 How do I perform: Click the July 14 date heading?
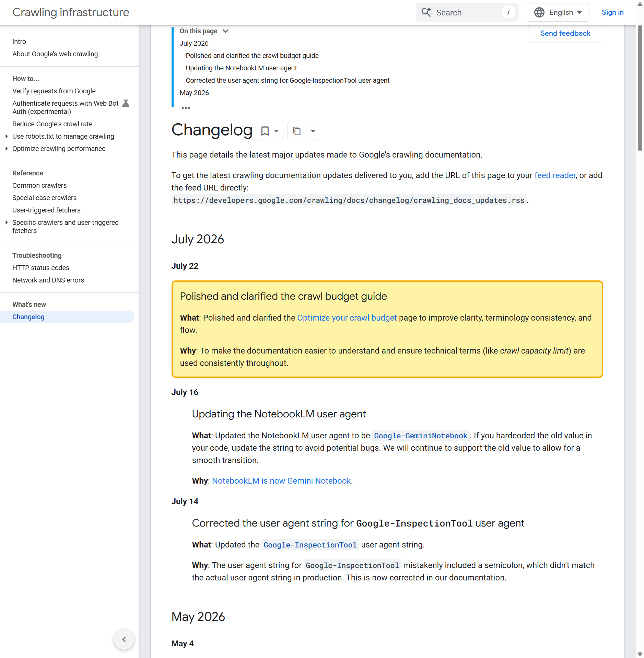click(185, 501)
